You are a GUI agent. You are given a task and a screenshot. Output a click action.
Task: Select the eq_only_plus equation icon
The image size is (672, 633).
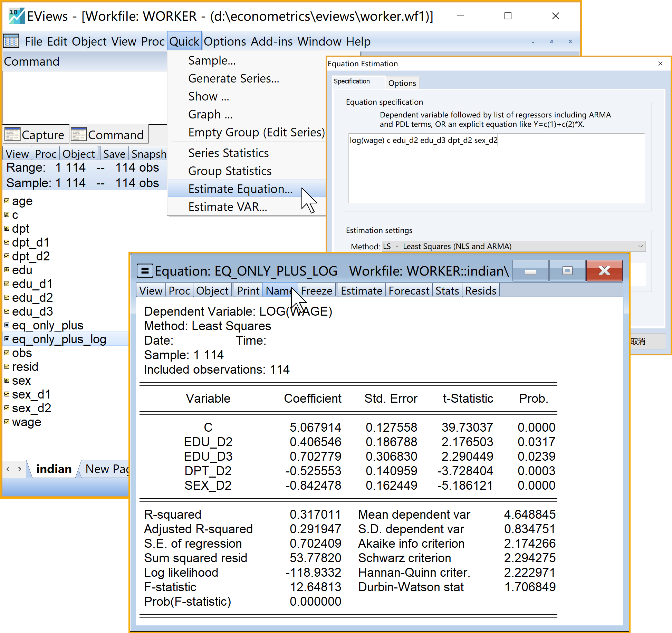7,325
